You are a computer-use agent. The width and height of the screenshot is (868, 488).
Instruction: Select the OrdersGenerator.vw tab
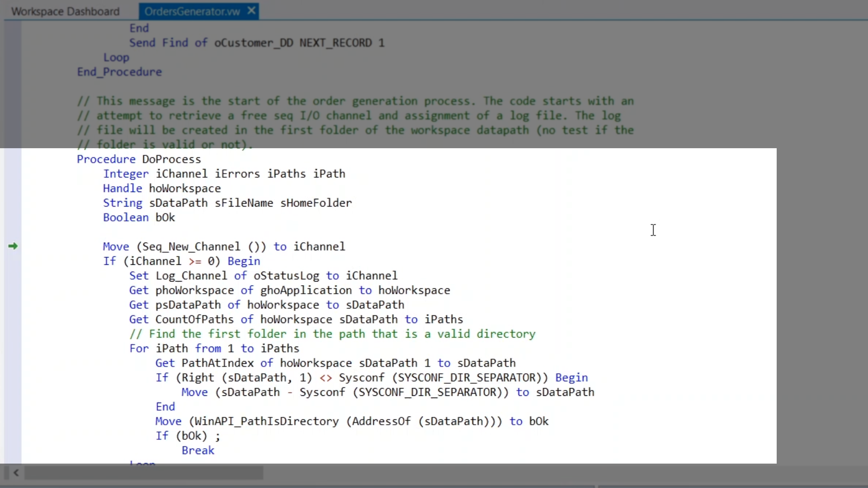(192, 11)
